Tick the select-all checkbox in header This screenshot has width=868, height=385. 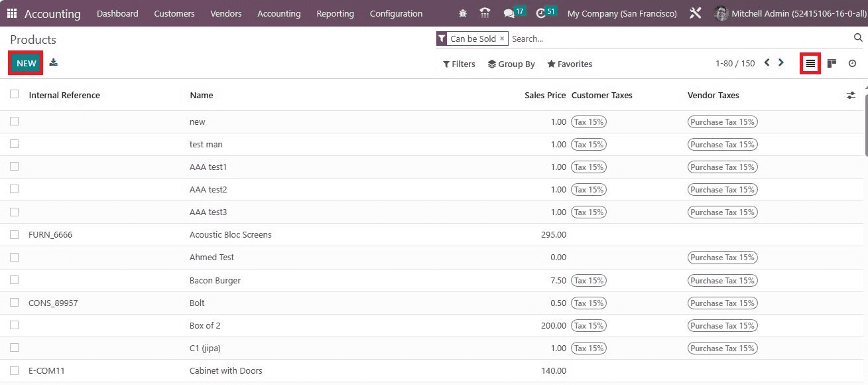point(15,94)
